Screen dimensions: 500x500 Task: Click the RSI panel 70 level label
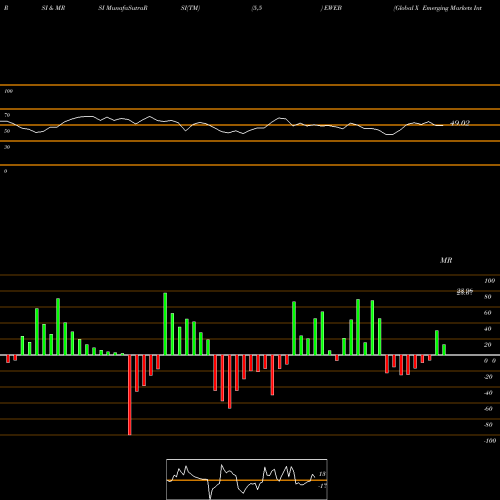pos(7,115)
